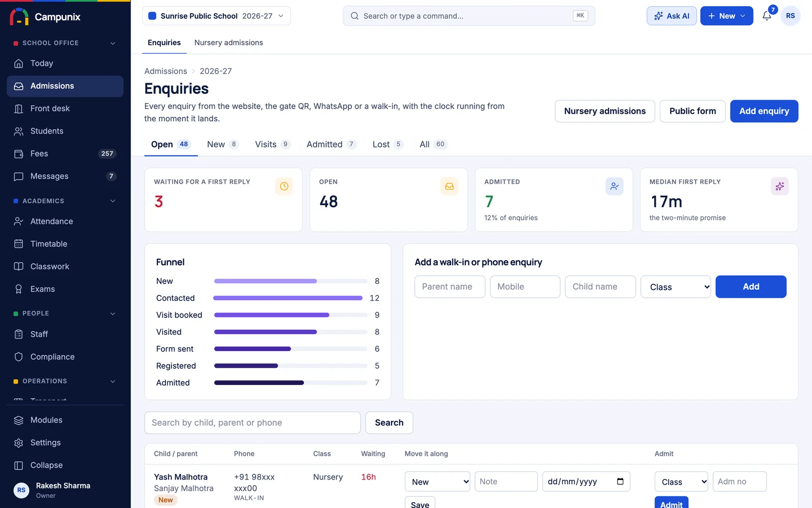The height and width of the screenshot is (508, 812).
Task: Focus the Parent name input field
Action: [x=450, y=287]
